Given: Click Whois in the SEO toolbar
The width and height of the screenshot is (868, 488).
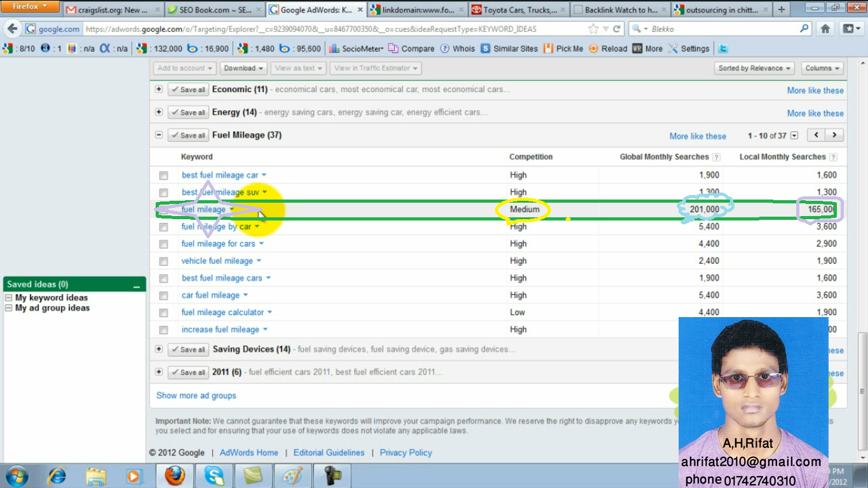Looking at the screenshot, I should click(x=458, y=49).
